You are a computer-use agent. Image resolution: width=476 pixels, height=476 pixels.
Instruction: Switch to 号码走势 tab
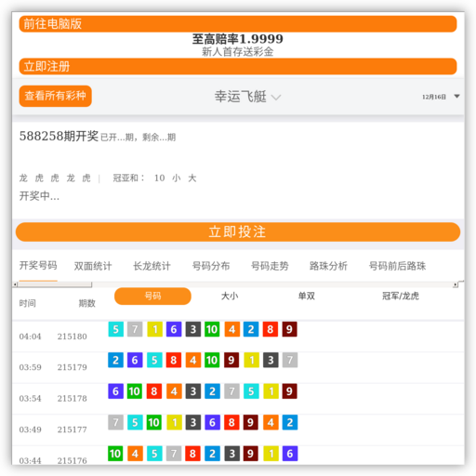270,266
